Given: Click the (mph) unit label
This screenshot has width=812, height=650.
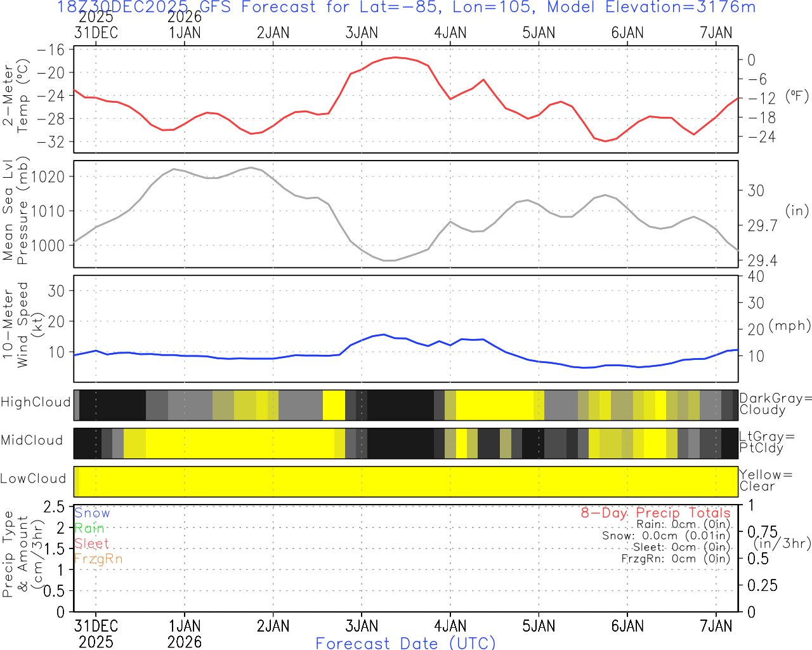Looking at the screenshot, I should pyautogui.click(x=789, y=326).
